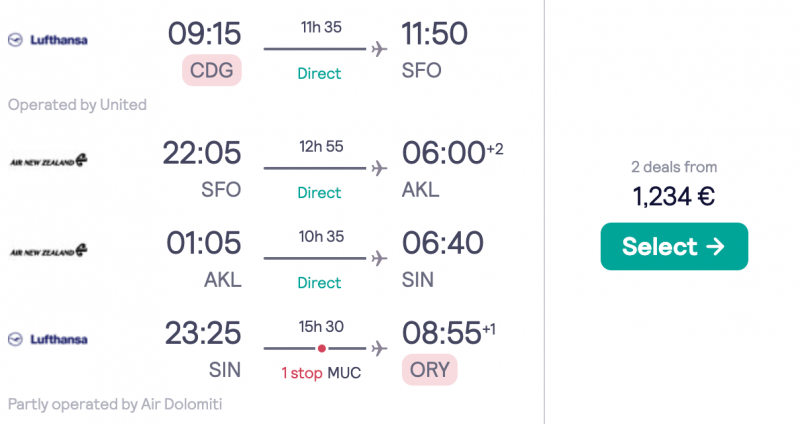Click the Lufthansa logo on CDG flight

pos(48,40)
